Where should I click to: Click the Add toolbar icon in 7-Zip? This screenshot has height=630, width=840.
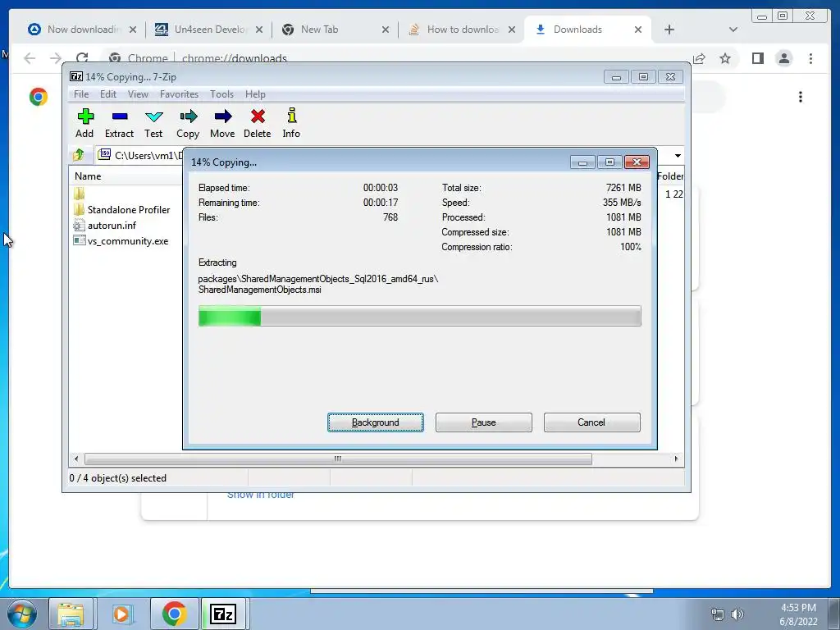(84, 123)
